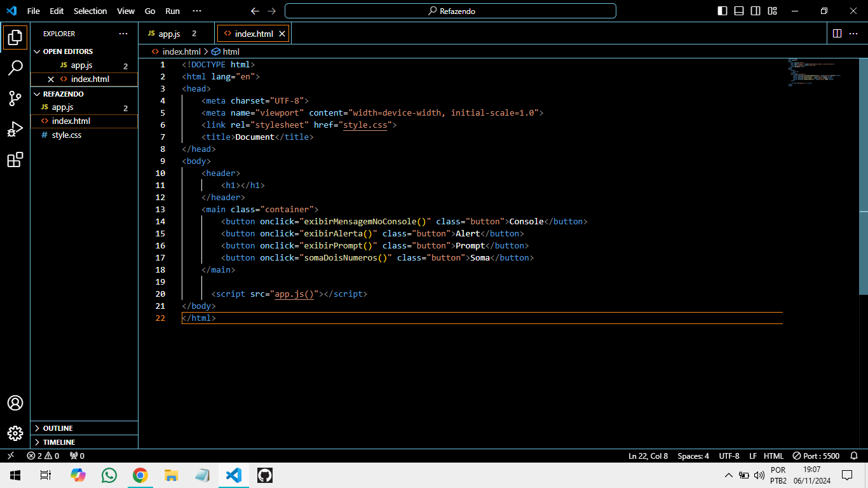This screenshot has height=488, width=868.
Task: Change the end of line sequence LF
Action: tap(753, 456)
